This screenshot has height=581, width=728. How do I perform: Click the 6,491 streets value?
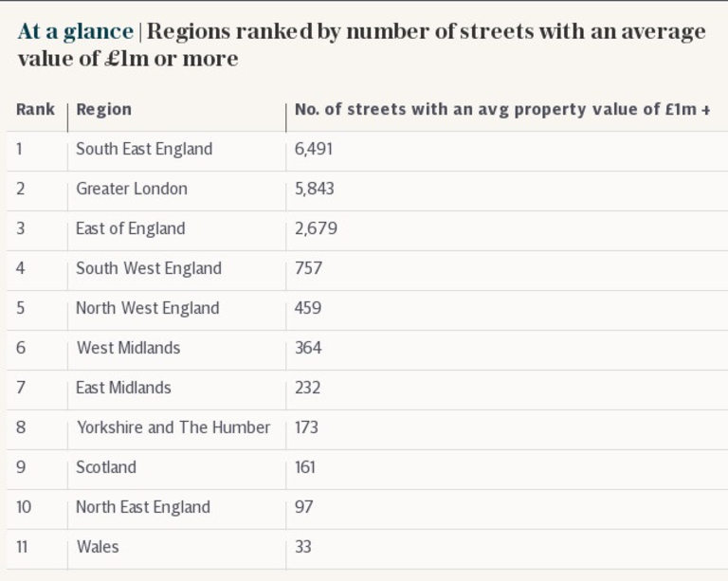click(x=314, y=149)
